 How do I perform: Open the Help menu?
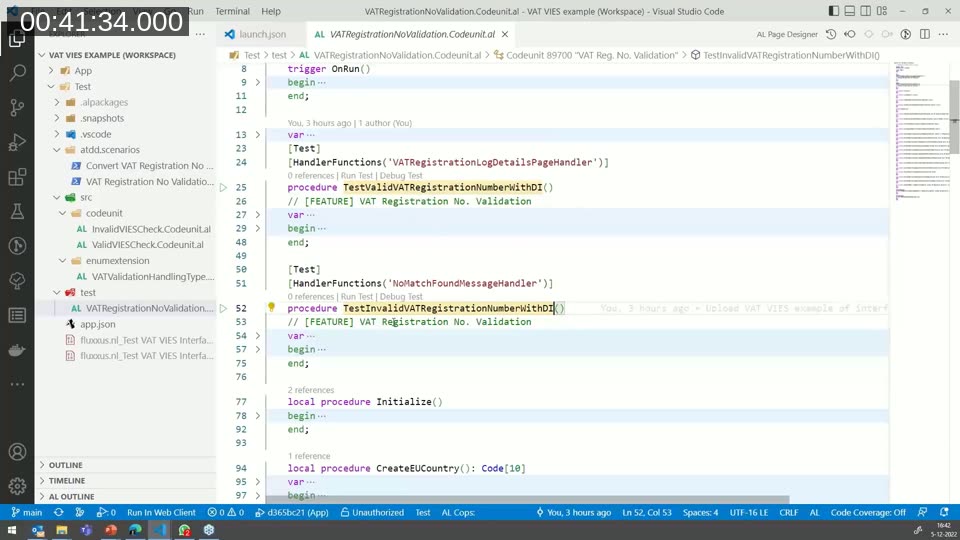click(271, 11)
